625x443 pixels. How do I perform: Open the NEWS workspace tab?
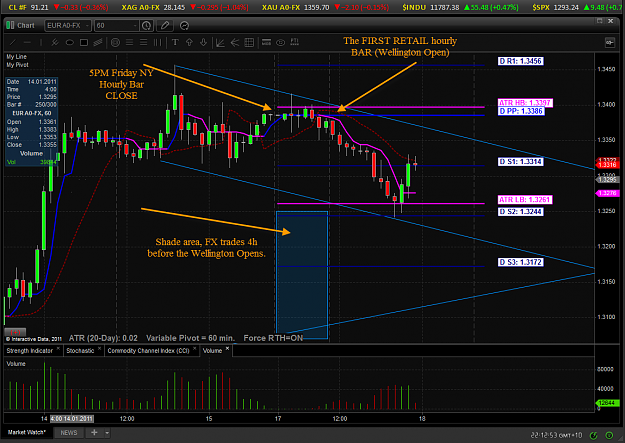tap(69, 433)
